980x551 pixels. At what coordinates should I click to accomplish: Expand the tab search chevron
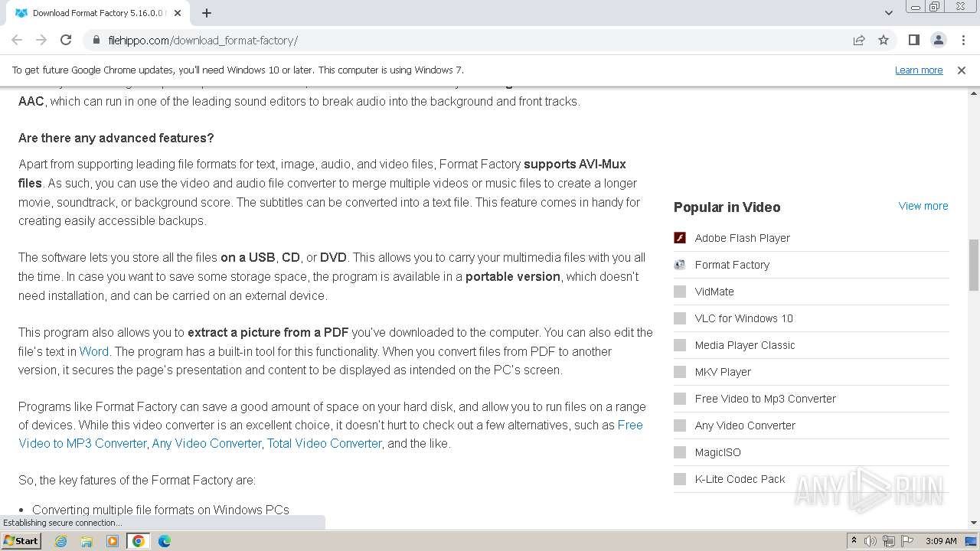tap(888, 13)
